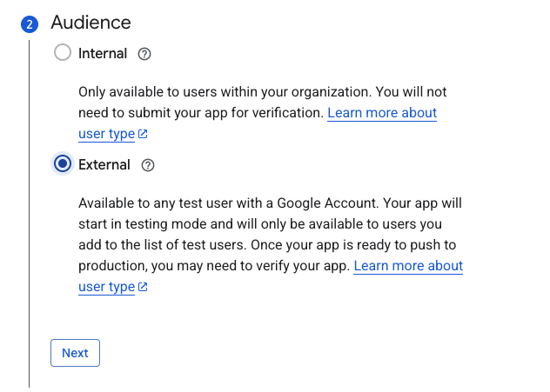Screen dimensions: 550x392
Task: Click external-link icon under External description
Action: point(144,288)
